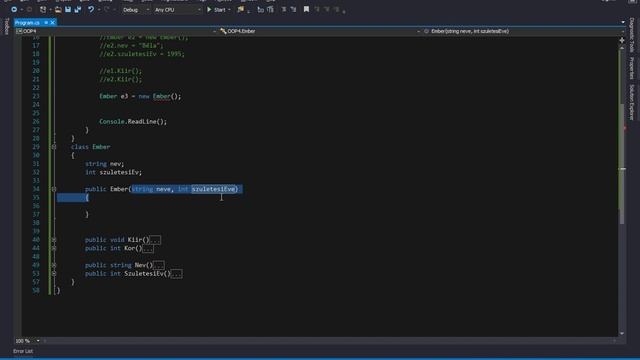Open the OOP4.Ember type navigation dropdown

tap(320, 31)
